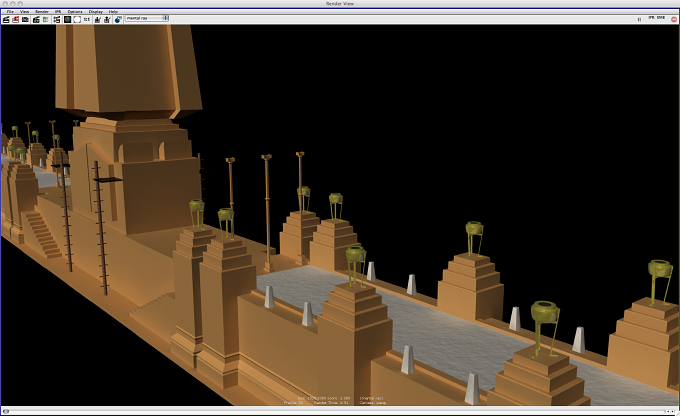This screenshot has height=416, width=680.
Task: Click the Keep Image icon
Action: tap(98, 20)
